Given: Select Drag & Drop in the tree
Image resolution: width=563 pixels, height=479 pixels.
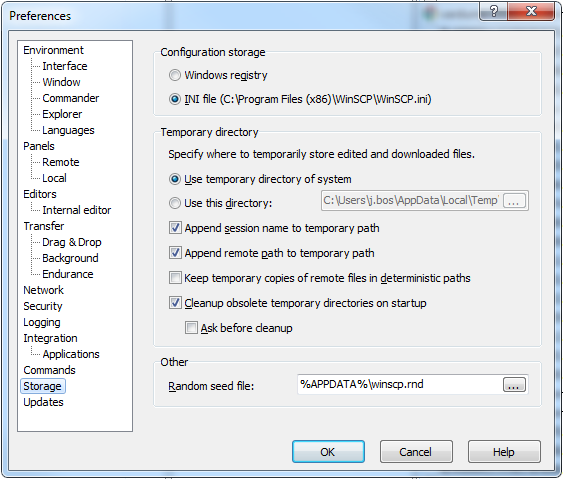Looking at the screenshot, I should pos(72,242).
